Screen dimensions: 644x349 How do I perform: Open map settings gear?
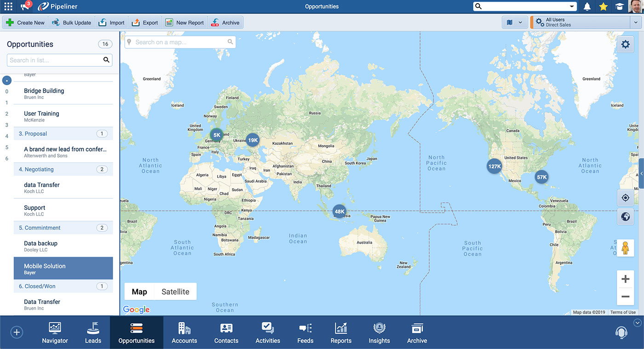coord(625,44)
